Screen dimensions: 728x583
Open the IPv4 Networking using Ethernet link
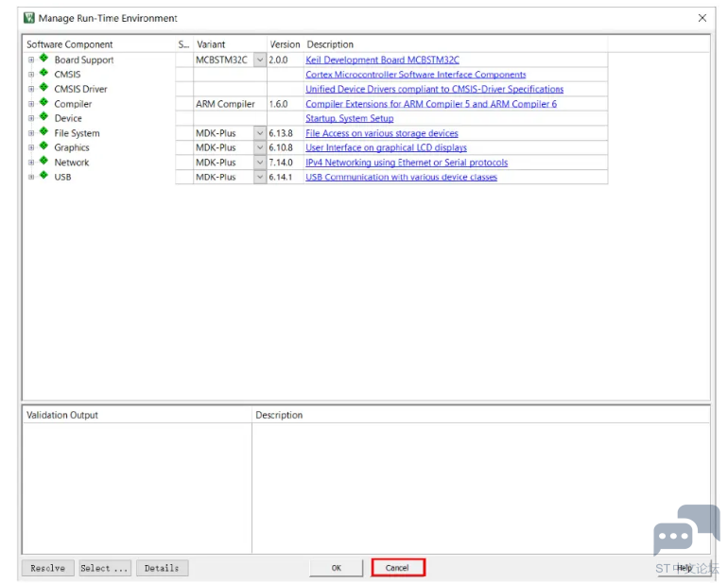point(407,163)
